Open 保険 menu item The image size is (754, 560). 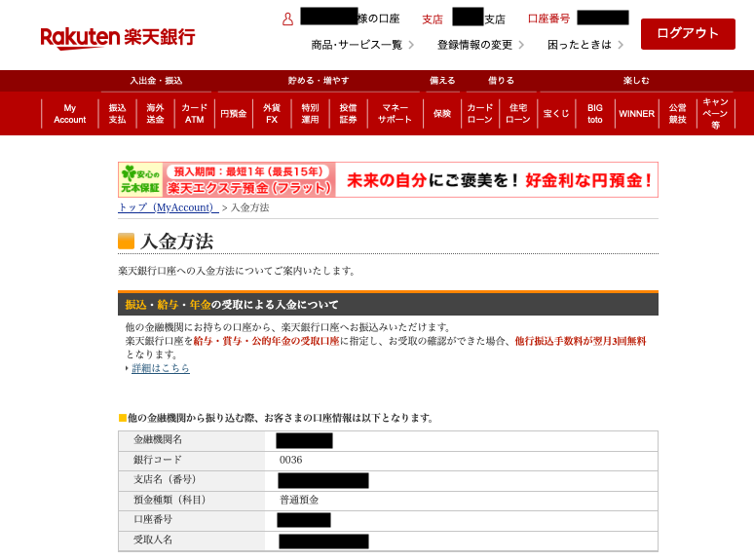tap(442, 114)
